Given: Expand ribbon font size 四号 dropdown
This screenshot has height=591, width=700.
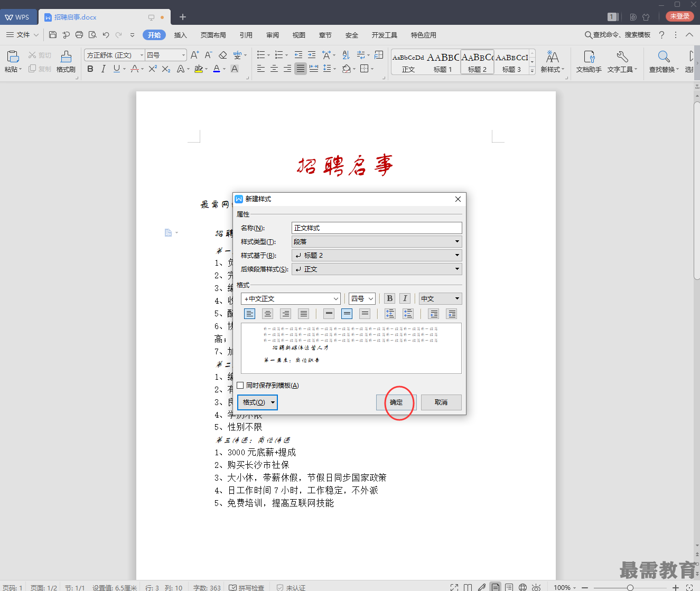Looking at the screenshot, I should [x=183, y=55].
